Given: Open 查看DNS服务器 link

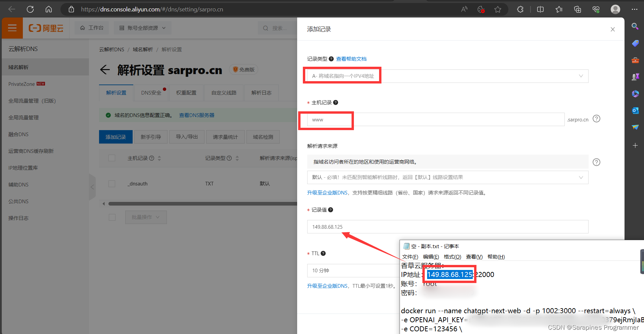Looking at the screenshot, I should coord(197,115).
